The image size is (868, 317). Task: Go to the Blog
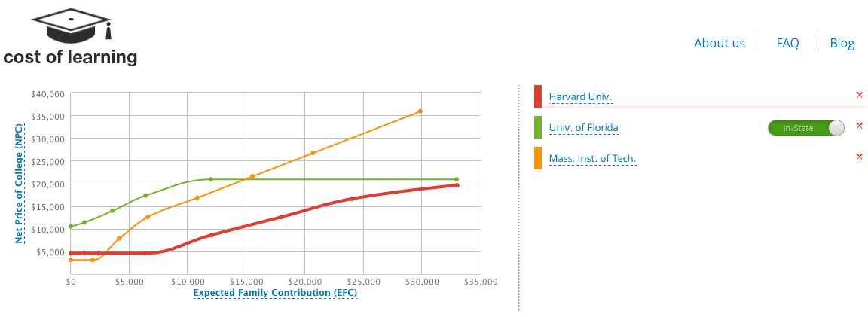tap(842, 43)
